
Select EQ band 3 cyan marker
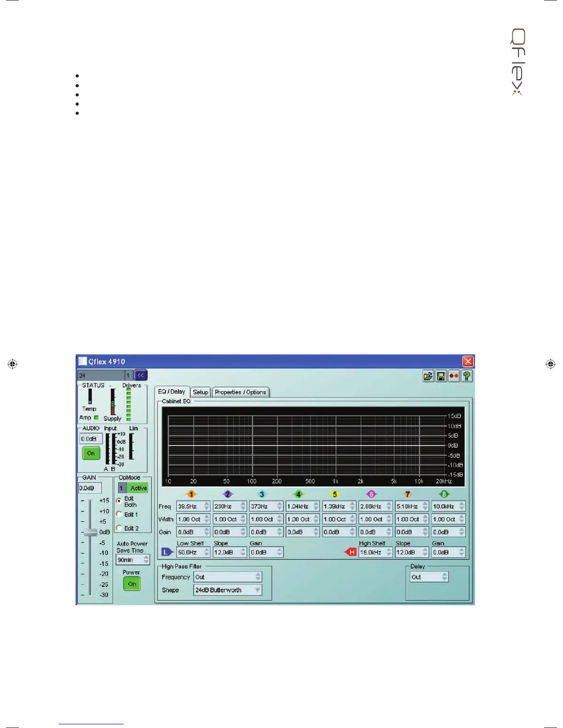pos(262,494)
